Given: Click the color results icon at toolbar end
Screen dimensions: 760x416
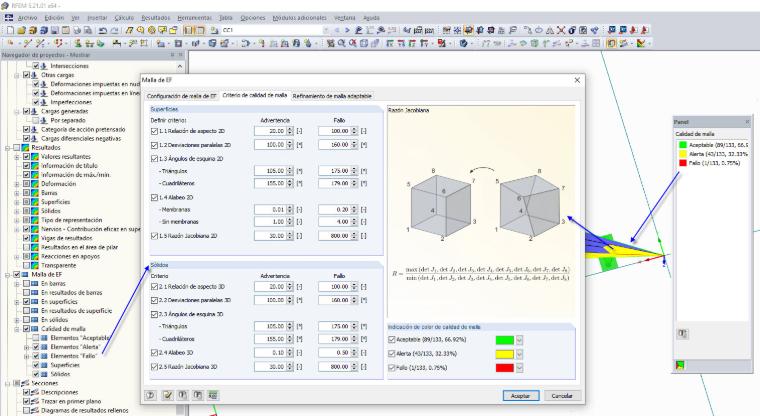Looking at the screenshot, I should 641,43.
